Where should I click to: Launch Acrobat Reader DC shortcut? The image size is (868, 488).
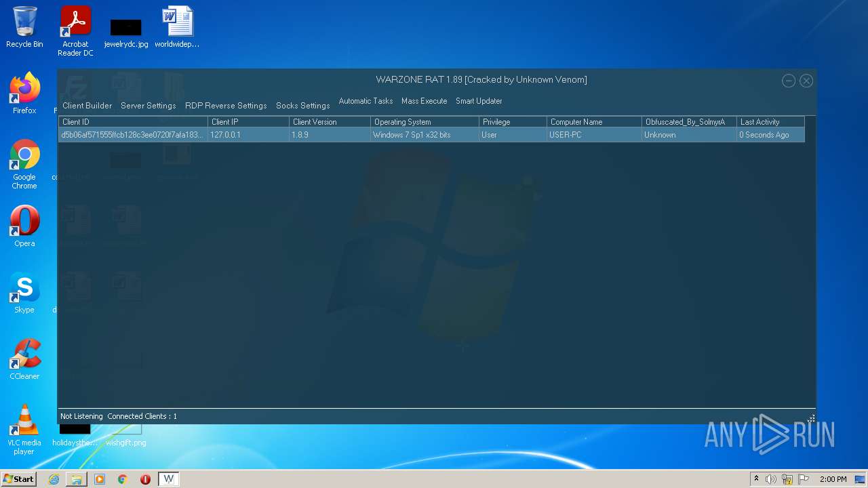coord(75,31)
